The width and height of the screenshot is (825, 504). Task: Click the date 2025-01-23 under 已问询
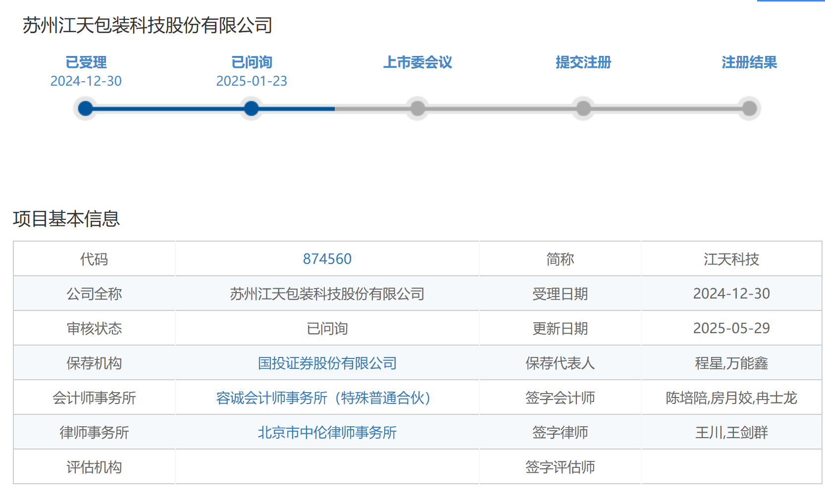(x=252, y=81)
